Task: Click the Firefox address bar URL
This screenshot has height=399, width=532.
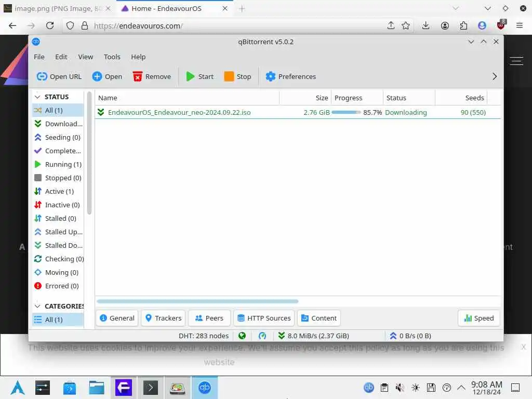Action: point(138,26)
